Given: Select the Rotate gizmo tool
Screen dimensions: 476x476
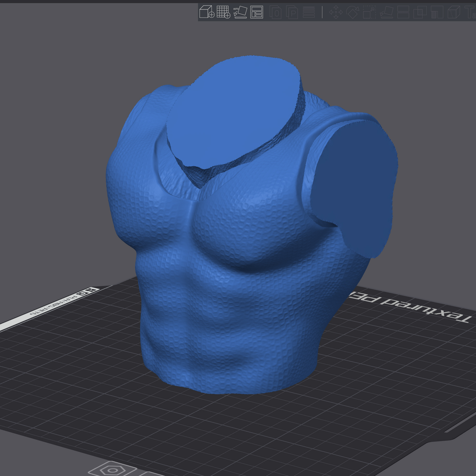Looking at the screenshot, I should (353, 12).
